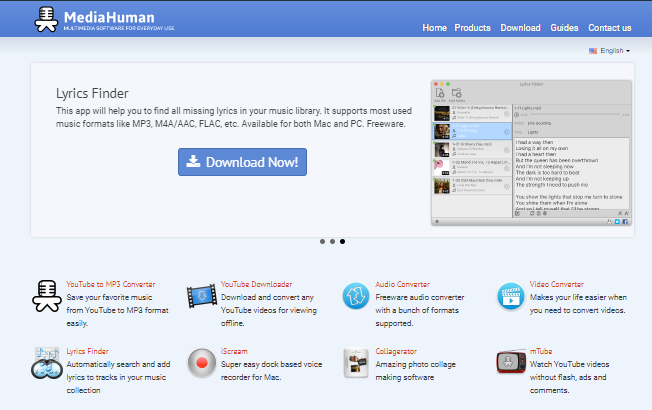This screenshot has width=652, height=410.
Task: Click the Collagerator photo icon
Action: 356,363
